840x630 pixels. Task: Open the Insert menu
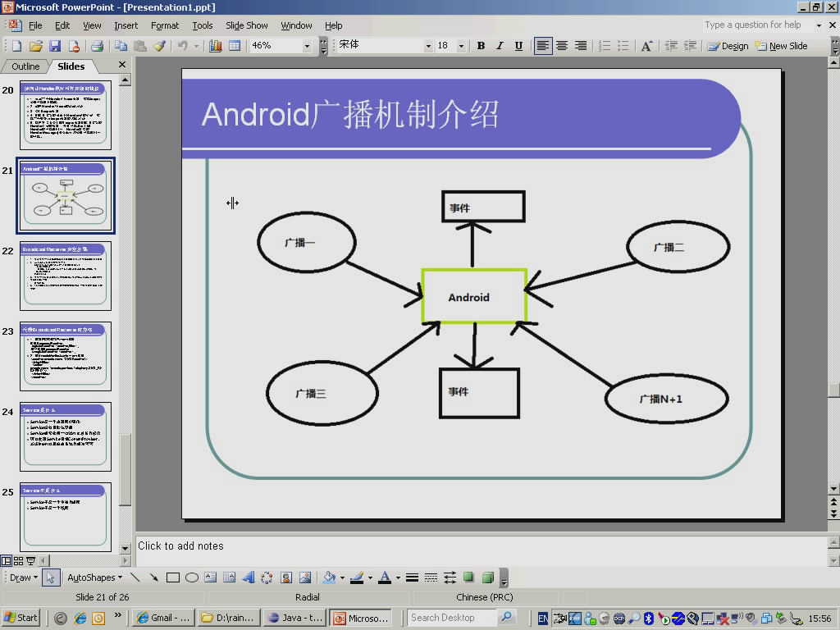tap(126, 25)
